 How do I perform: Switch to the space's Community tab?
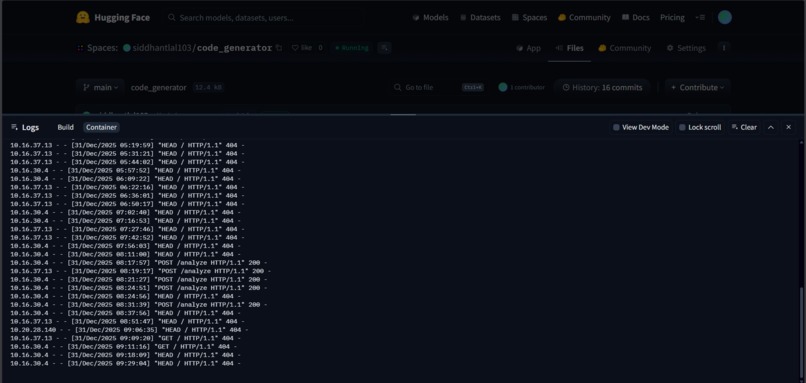(x=625, y=48)
